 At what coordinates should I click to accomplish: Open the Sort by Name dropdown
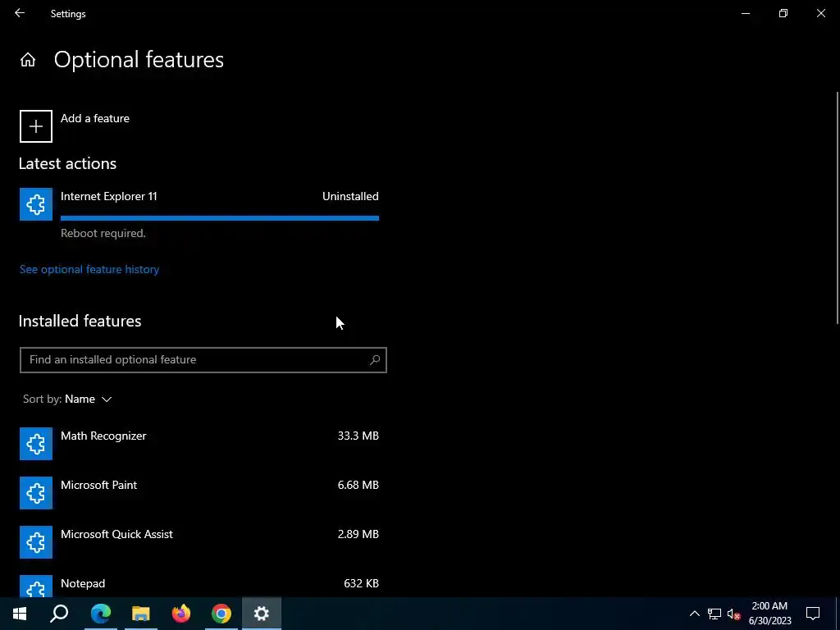tap(67, 399)
